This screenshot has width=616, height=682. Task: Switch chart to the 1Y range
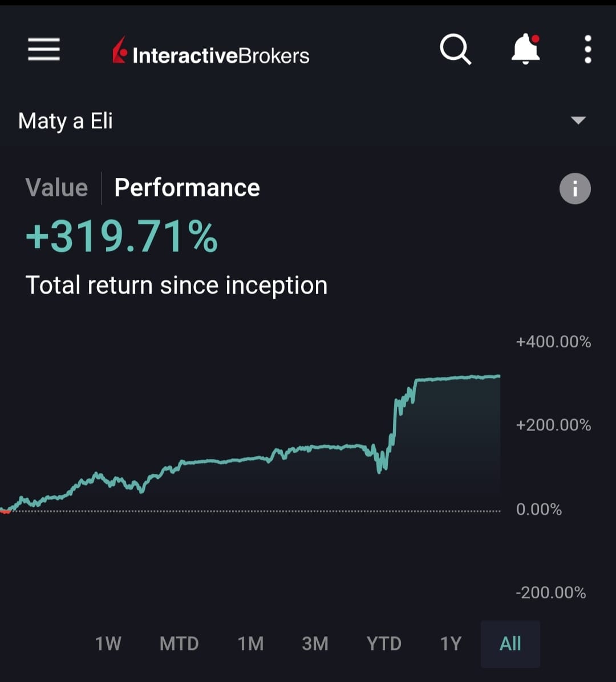[451, 644]
